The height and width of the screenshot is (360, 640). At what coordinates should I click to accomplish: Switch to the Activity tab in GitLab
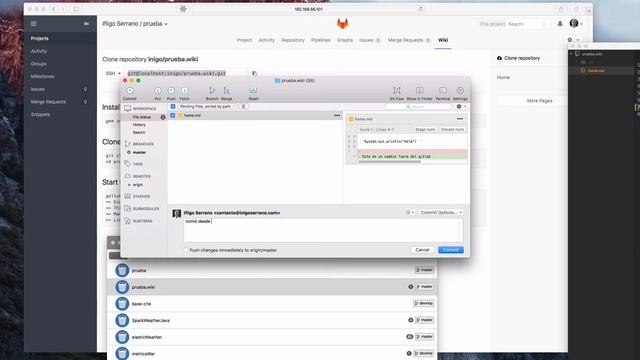point(267,40)
